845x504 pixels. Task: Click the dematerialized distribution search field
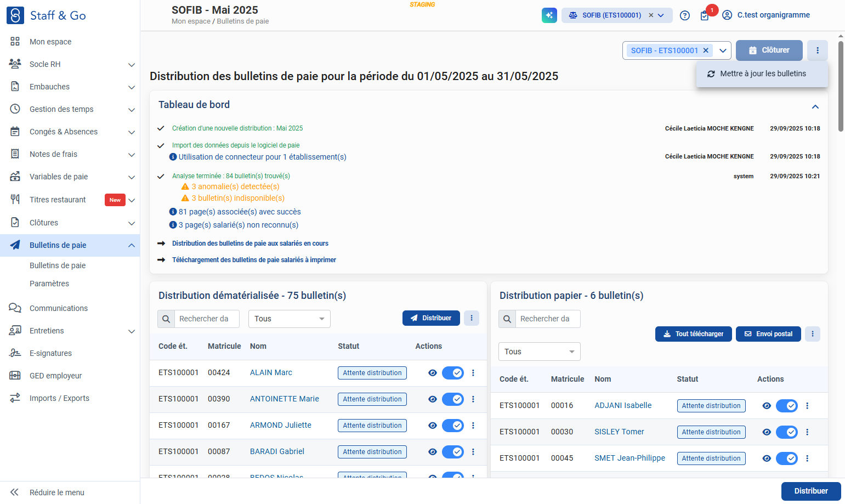(207, 319)
